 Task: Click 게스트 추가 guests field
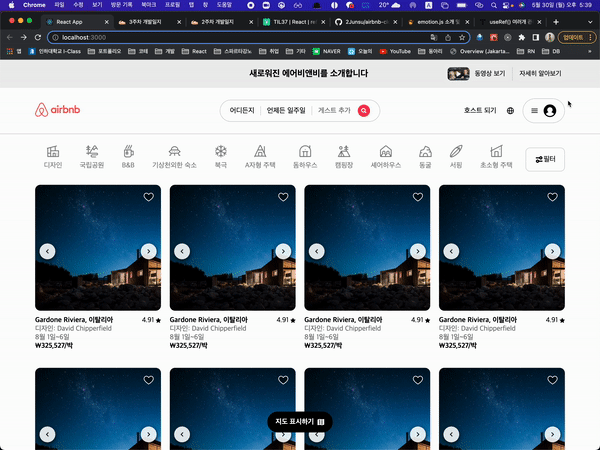[x=334, y=110]
